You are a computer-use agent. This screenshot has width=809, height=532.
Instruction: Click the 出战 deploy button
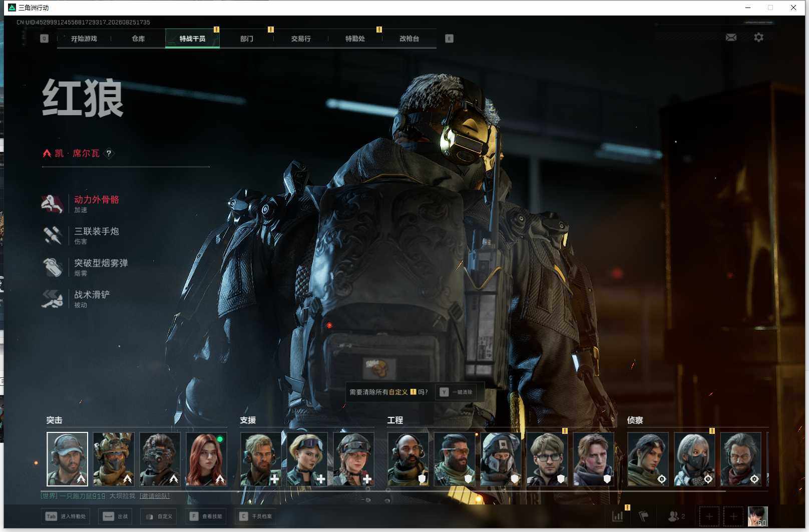point(115,516)
